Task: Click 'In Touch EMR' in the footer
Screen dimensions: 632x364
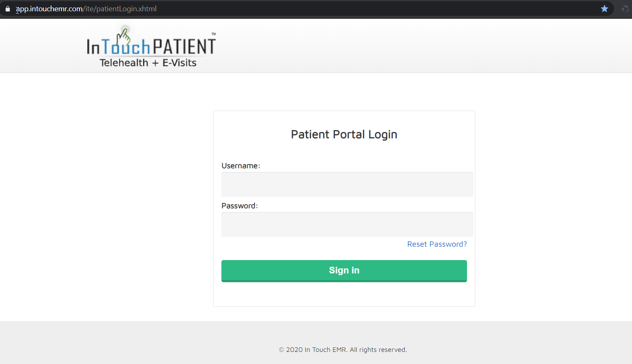Action: tap(325, 350)
